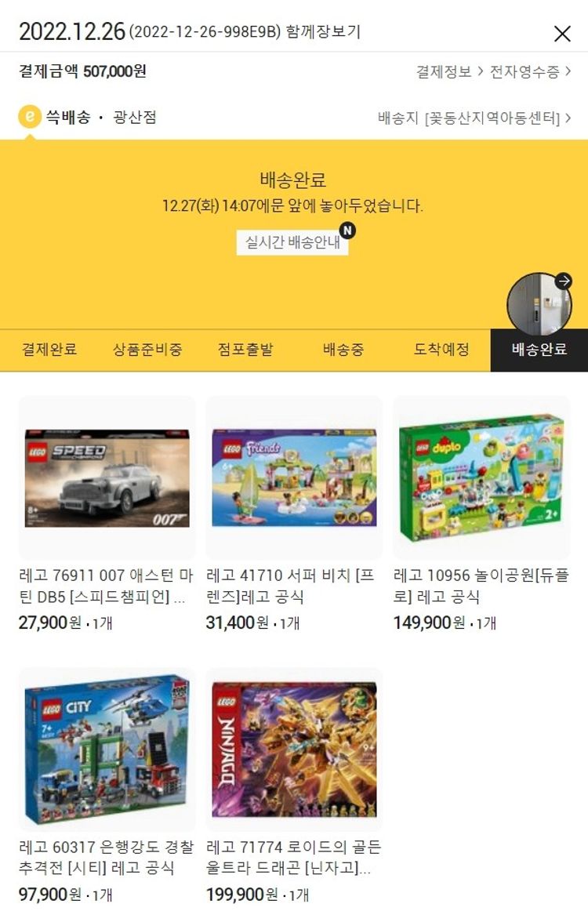Select the 점포출발 status tab
588x922 pixels.
pos(245,350)
